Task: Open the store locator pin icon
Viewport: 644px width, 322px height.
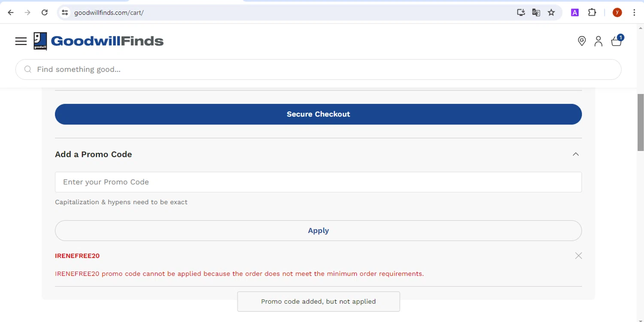Action: (x=582, y=41)
